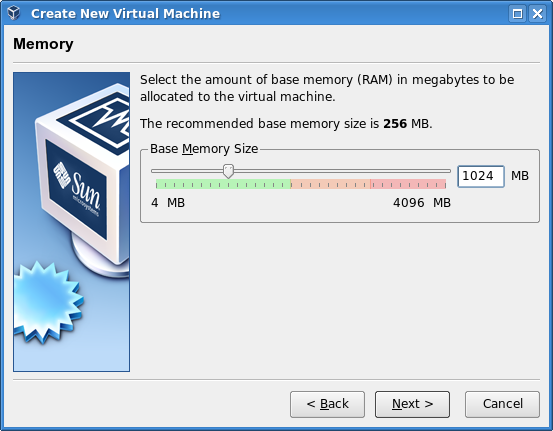Return to the previous step with Back

point(327,404)
